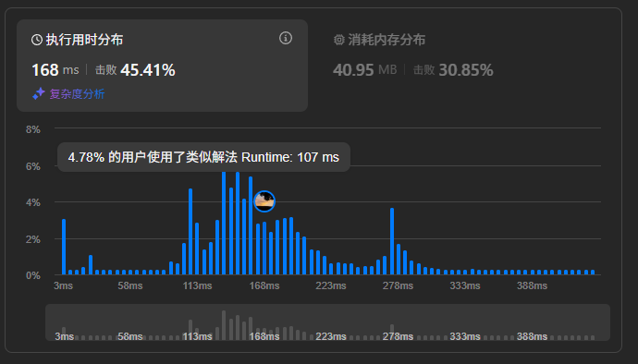
Task: Click the 8% y-axis label
Action: coord(33,129)
